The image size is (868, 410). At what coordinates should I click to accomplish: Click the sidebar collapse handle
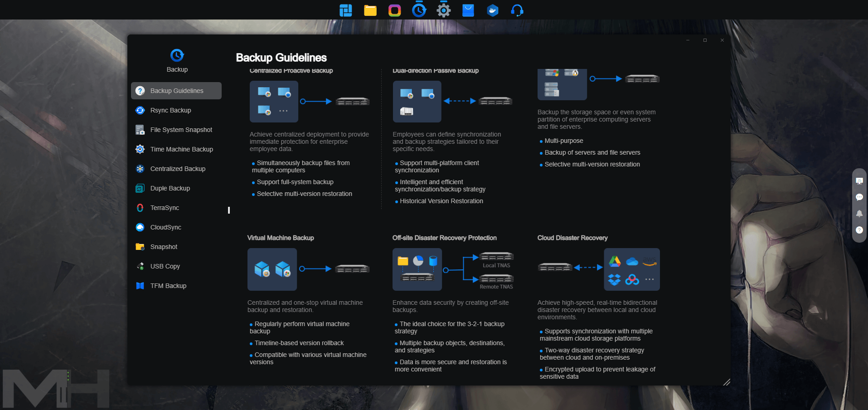point(229,210)
